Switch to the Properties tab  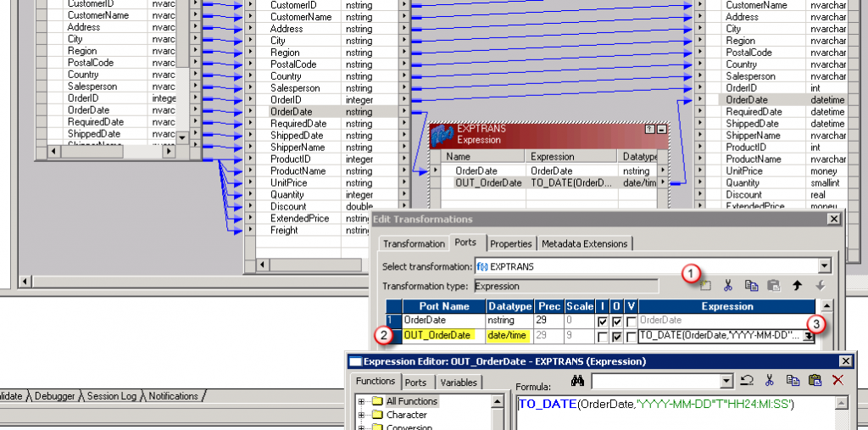[x=511, y=243]
